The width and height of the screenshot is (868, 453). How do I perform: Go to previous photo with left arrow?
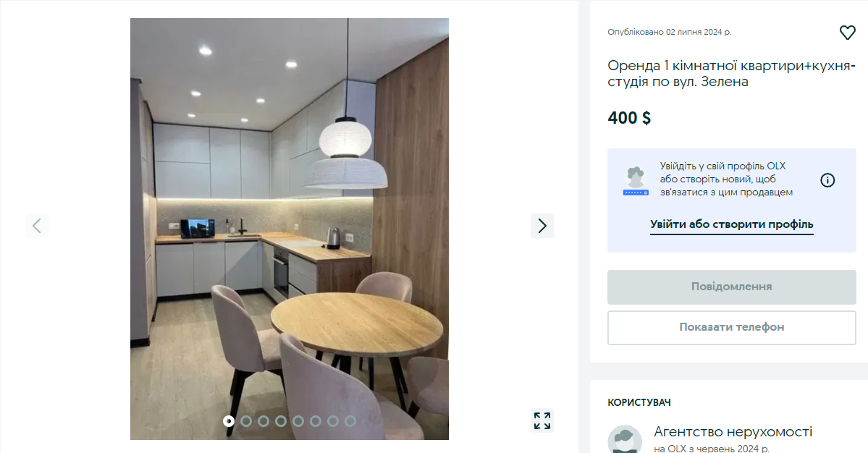pyautogui.click(x=36, y=226)
